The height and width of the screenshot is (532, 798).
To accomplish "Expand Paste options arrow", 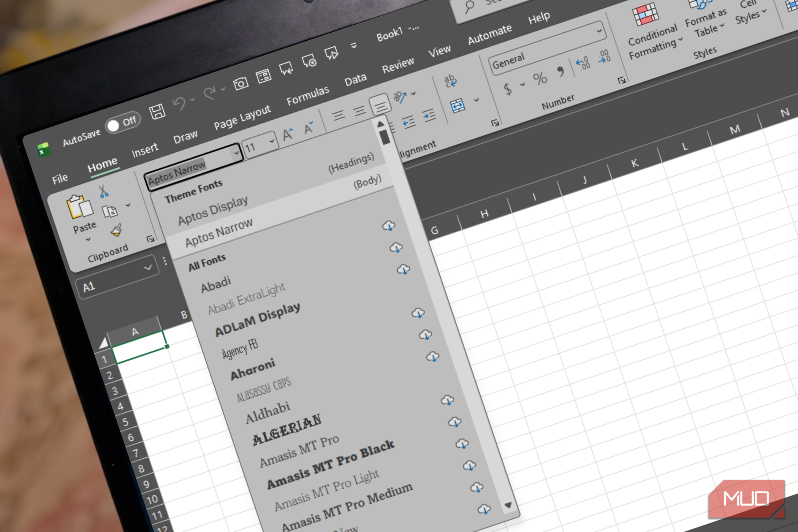I will tap(88, 239).
